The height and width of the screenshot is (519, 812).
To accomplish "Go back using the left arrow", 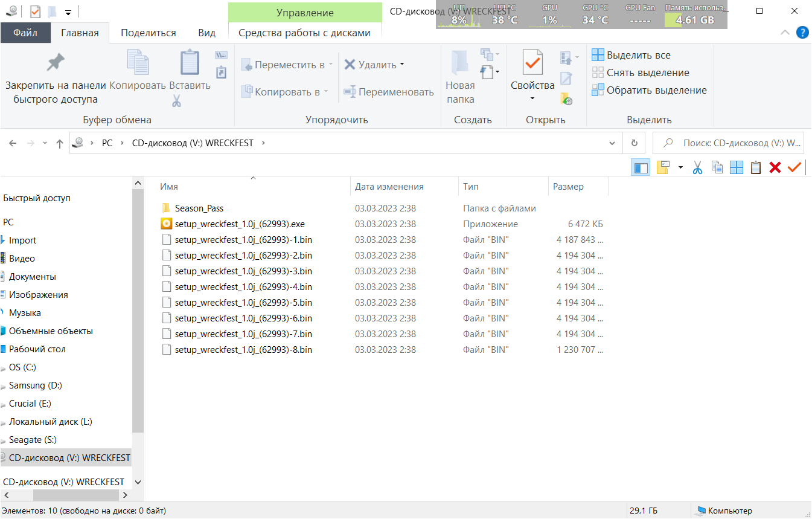I will (13, 143).
